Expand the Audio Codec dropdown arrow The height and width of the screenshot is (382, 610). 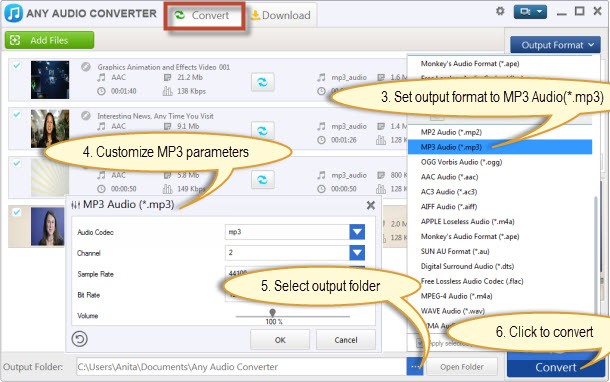click(x=357, y=232)
